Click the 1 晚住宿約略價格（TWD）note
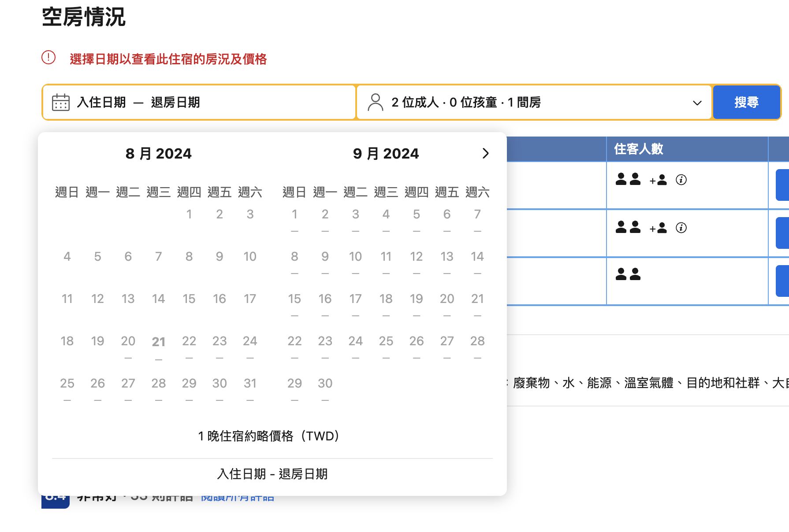This screenshot has width=789, height=532. 270,436
